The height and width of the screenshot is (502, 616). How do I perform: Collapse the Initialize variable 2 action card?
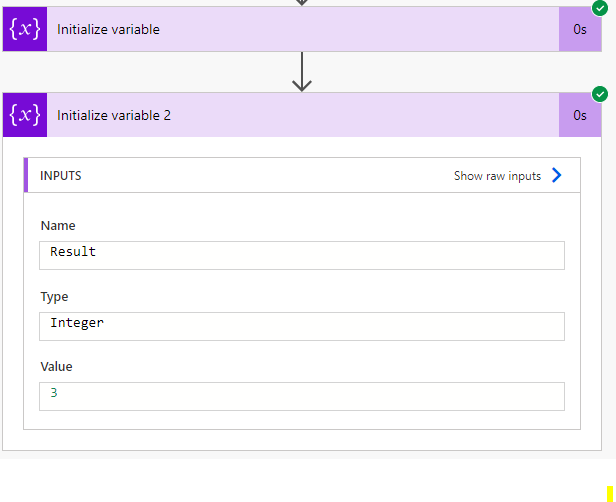click(302, 115)
